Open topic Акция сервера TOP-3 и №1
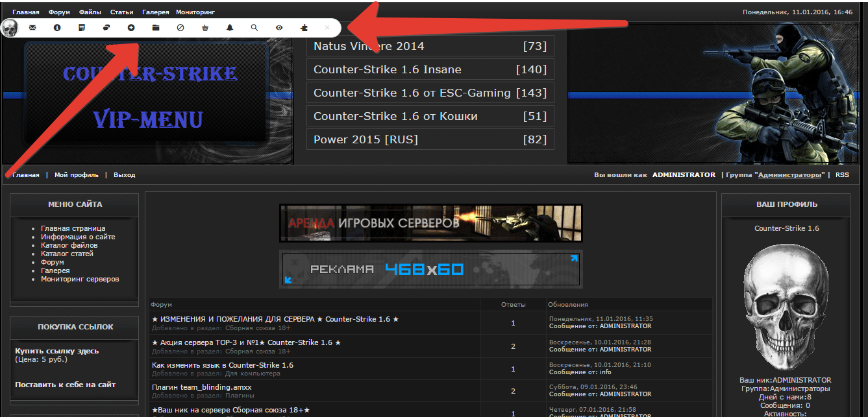This screenshot has height=417, width=868. pyautogui.click(x=246, y=342)
